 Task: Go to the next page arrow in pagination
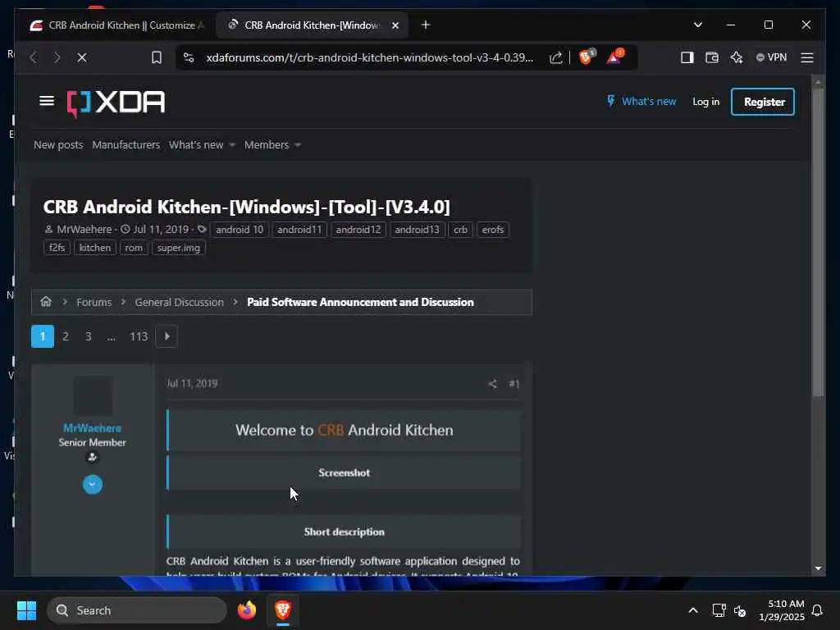167,336
